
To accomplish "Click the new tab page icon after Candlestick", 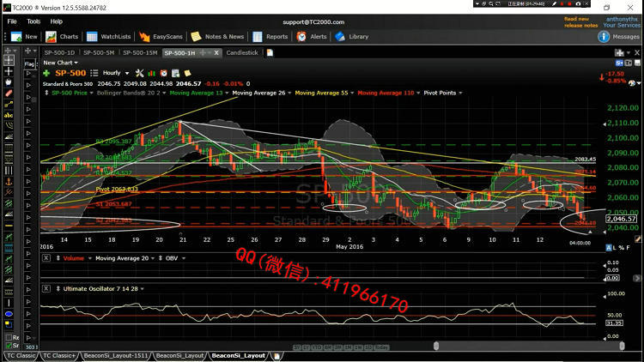I will pos(270,52).
